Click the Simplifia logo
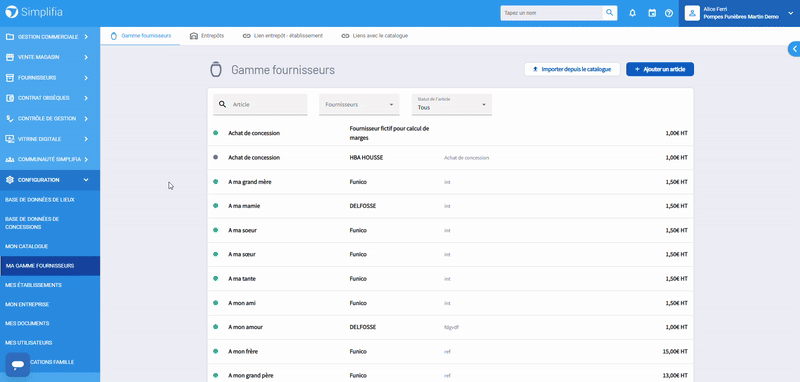The image size is (800, 382). (x=34, y=12)
